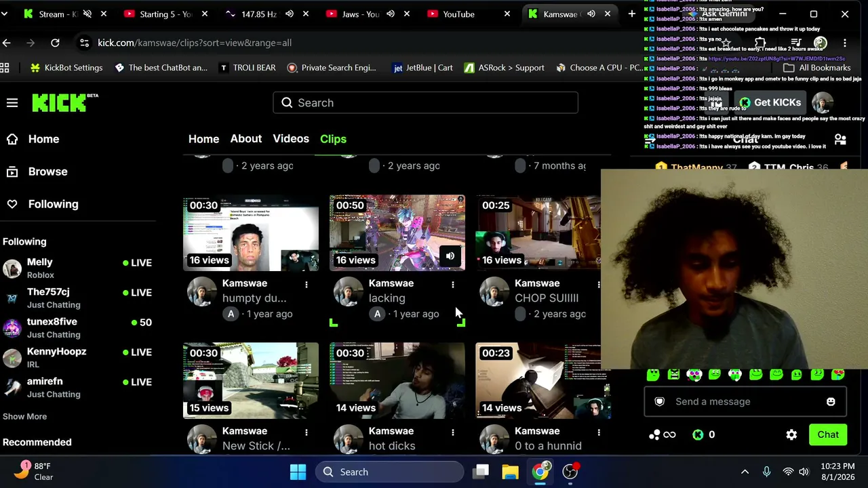Switch to the channel Home tab
The height and width of the screenshot is (488, 868).
point(203,139)
